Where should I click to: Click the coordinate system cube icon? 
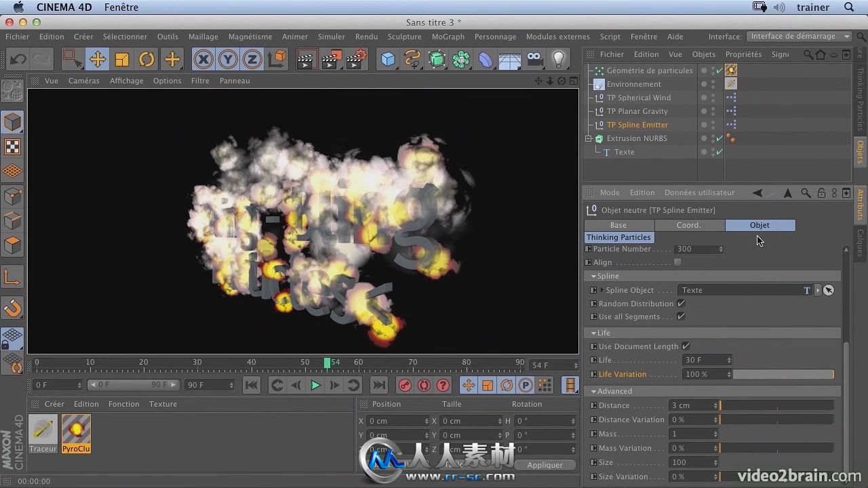pyautogui.click(x=277, y=60)
